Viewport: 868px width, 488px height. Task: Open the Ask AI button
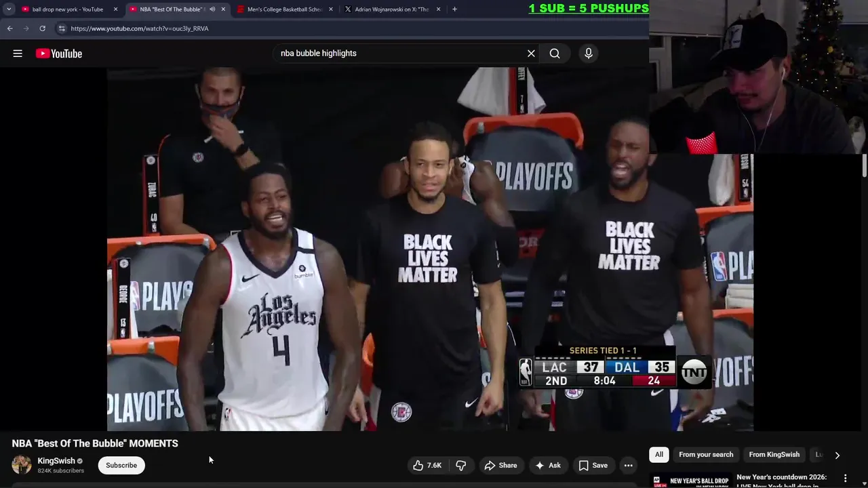pyautogui.click(x=548, y=465)
